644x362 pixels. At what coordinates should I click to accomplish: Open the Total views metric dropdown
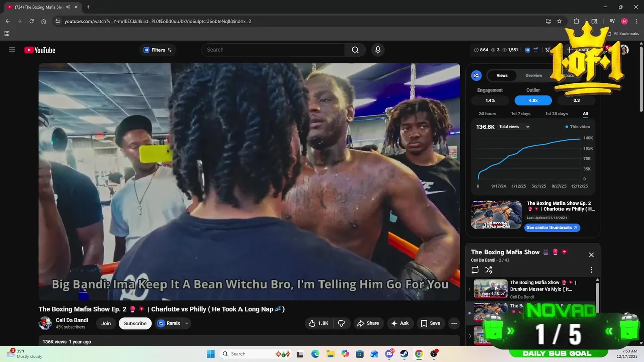tap(514, 127)
